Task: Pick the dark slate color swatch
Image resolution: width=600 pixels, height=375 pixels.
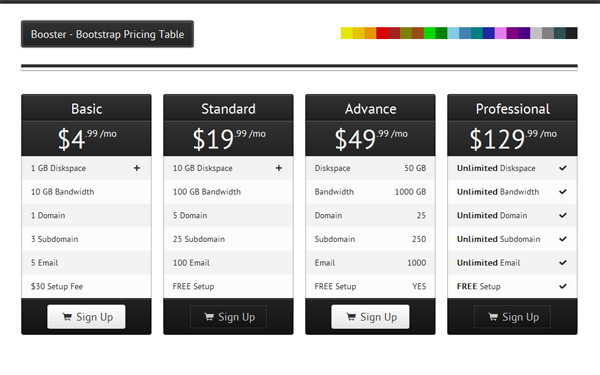Action: [560, 33]
